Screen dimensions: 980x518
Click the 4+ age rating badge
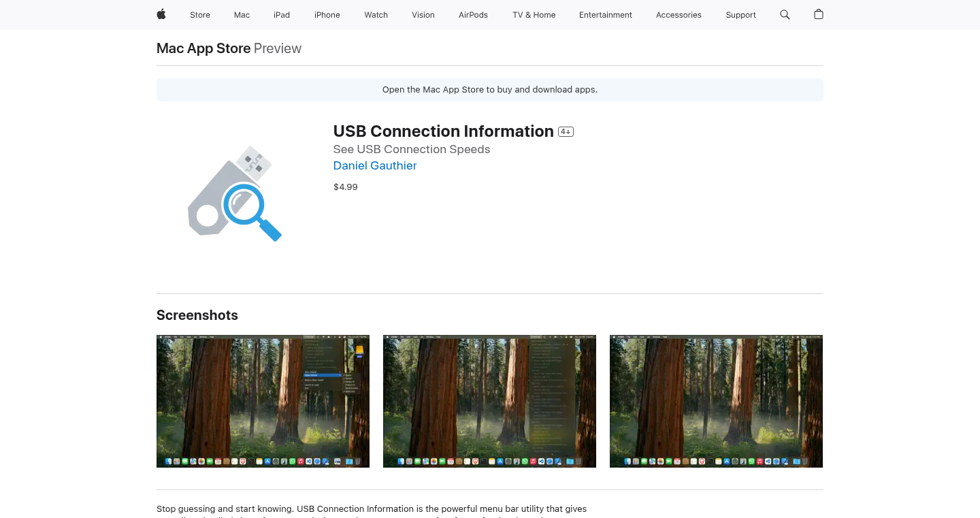pos(566,132)
